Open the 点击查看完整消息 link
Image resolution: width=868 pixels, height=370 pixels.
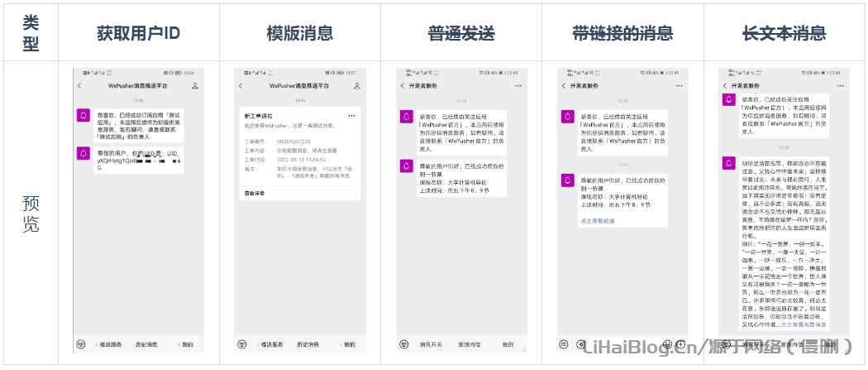coord(804,324)
